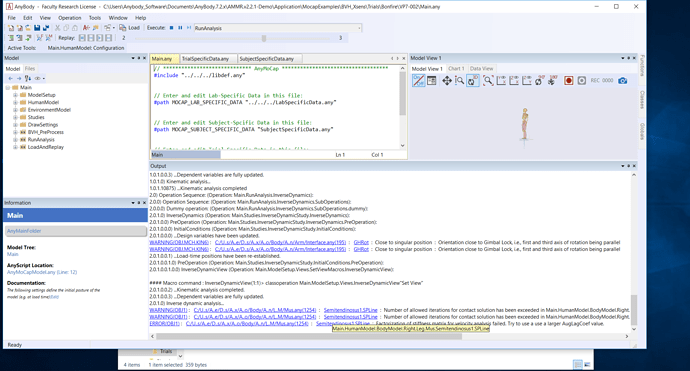Open the RunAnalysis operation dropdown
This screenshot has width=690, height=371.
point(359,28)
